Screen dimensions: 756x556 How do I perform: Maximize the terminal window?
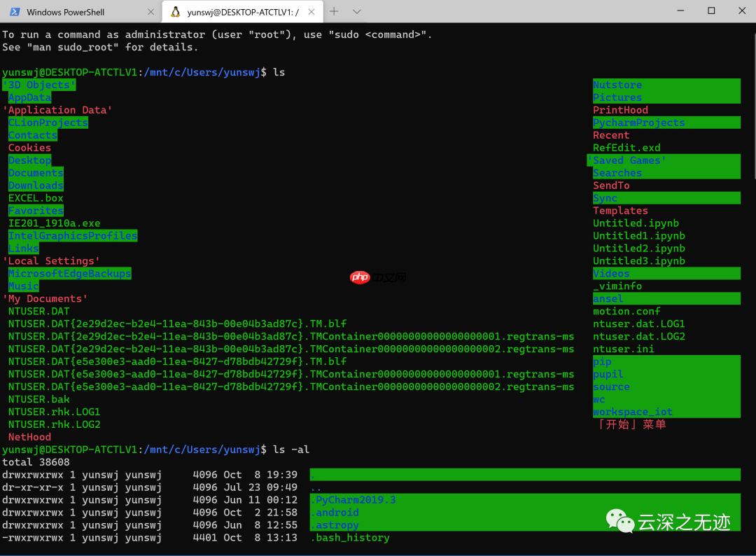(x=711, y=11)
